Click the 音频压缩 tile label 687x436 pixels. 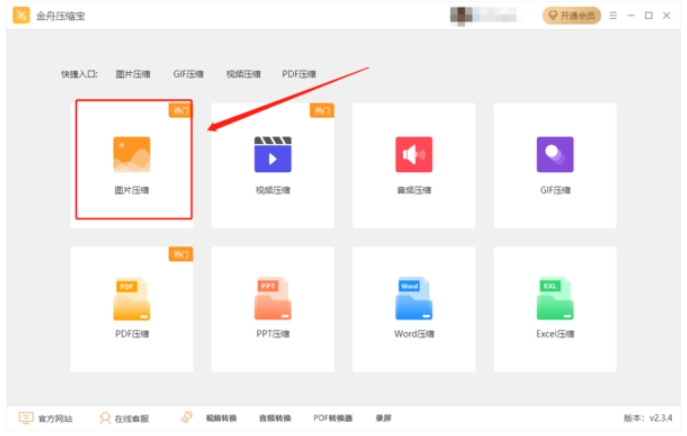click(x=414, y=190)
